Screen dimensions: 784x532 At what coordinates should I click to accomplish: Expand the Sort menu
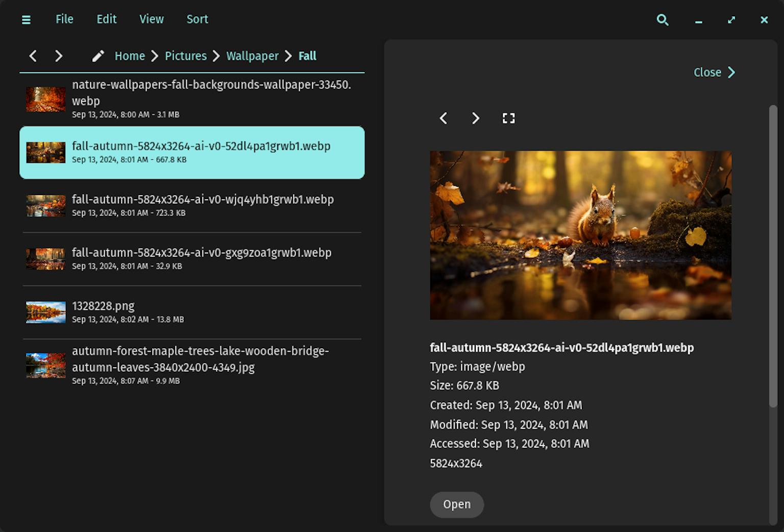point(197,19)
